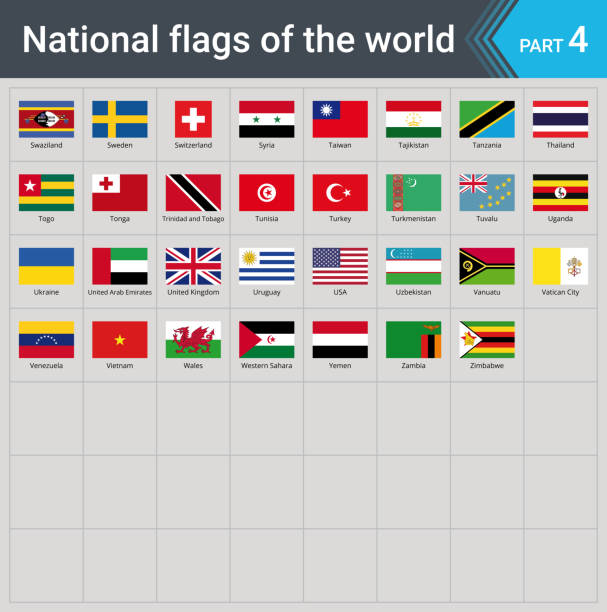Select the Turkmenistan flag

pyautogui.click(x=413, y=192)
